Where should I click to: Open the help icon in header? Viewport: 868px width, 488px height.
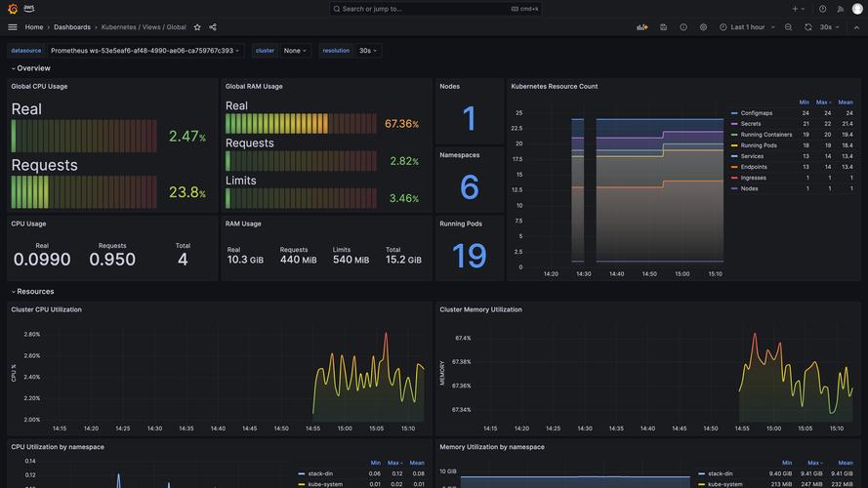pyautogui.click(x=823, y=9)
